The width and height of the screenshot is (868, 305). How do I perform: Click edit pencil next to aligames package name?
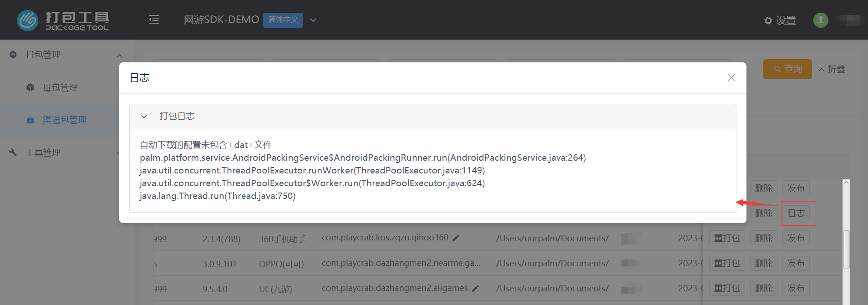476,289
